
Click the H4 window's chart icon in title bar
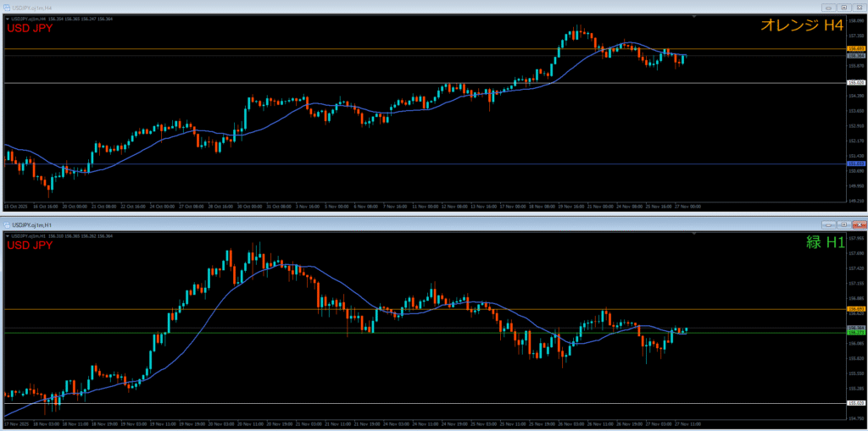(7, 8)
